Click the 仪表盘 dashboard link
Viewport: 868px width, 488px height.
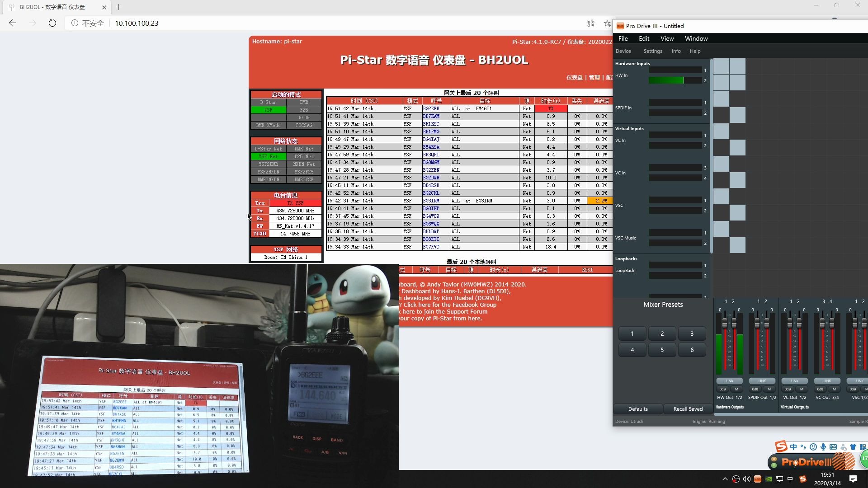pyautogui.click(x=574, y=78)
